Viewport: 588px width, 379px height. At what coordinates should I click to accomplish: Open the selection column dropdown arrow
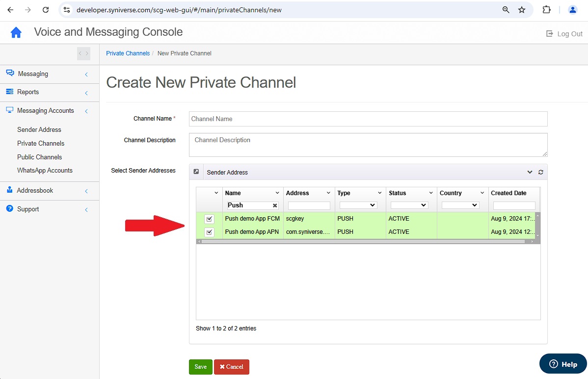pyautogui.click(x=216, y=193)
